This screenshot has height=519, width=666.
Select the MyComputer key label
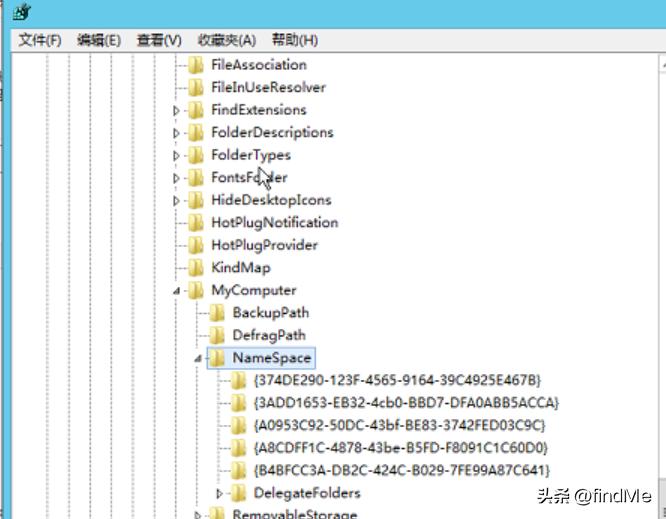pos(254,290)
